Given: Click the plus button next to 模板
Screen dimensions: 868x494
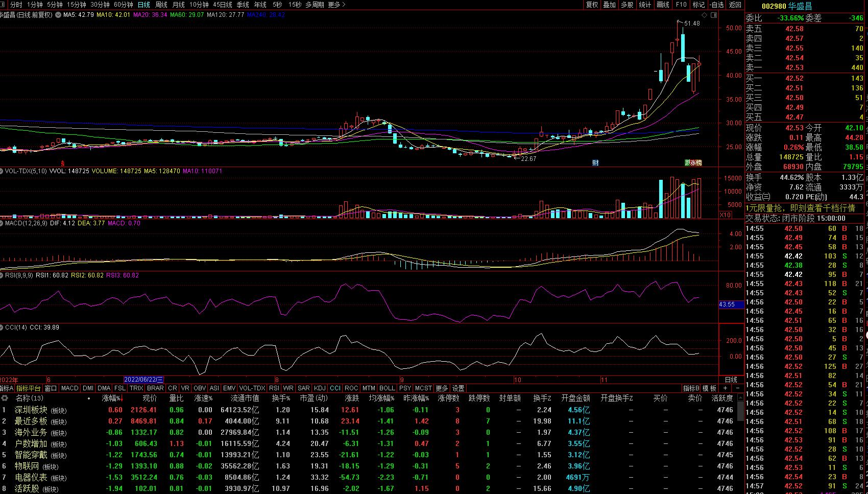Looking at the screenshot, I should pyautogui.click(x=725, y=388).
